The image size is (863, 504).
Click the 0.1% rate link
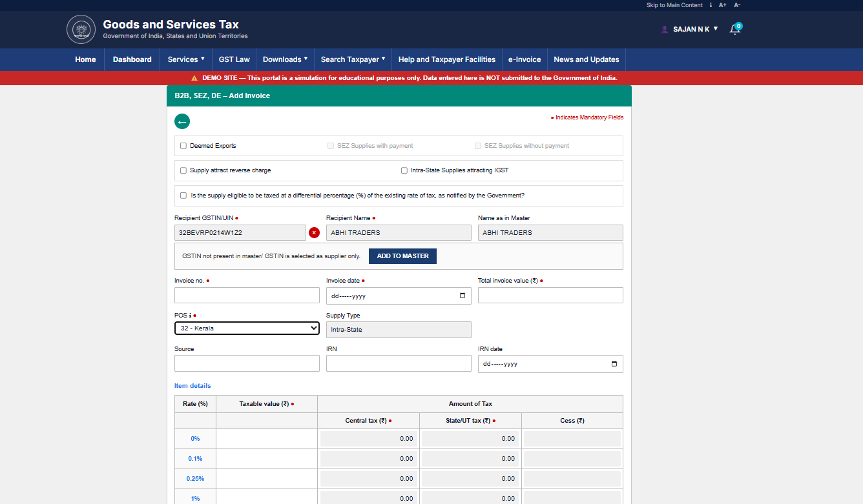[x=195, y=459]
